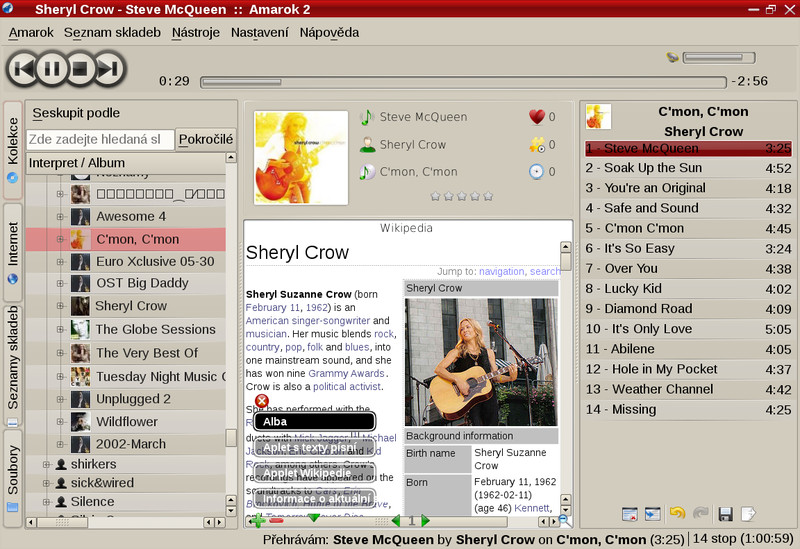Open the Seskupit podle grouping menu

click(x=76, y=113)
